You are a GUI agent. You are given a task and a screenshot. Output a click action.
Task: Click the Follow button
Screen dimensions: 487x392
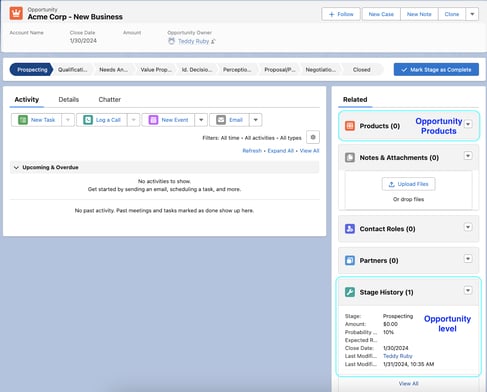coord(341,14)
